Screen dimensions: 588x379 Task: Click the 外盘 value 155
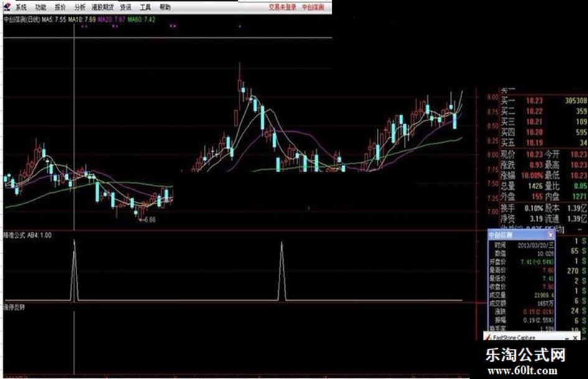[537, 196]
